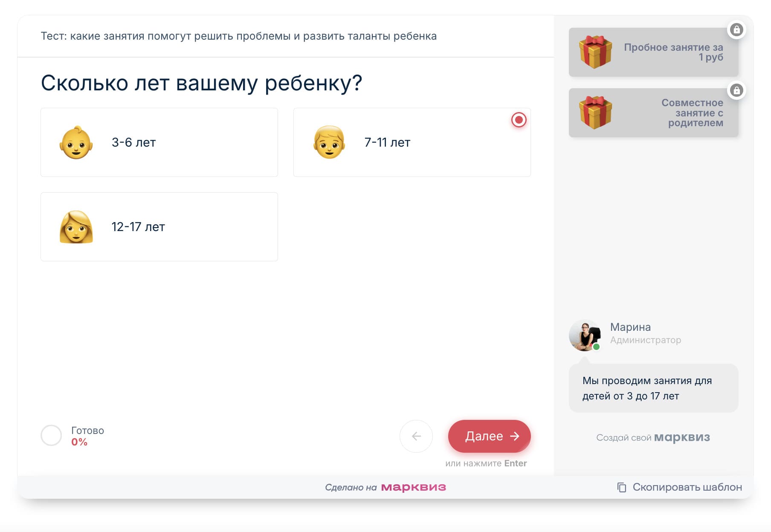Viewport: 771px width, 532px height.
Task: Click the lock icon on the second bonus
Action: 737,90
